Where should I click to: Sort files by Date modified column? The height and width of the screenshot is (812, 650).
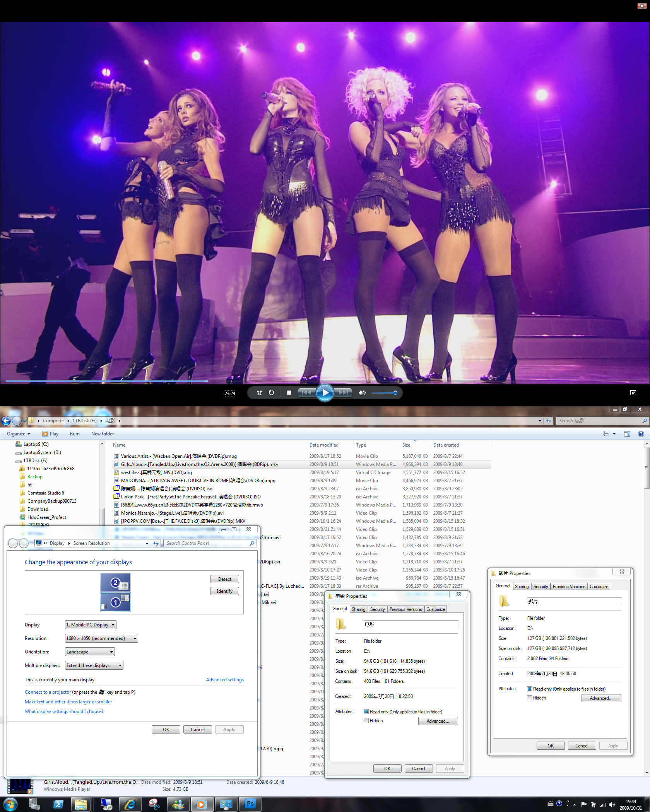click(x=330, y=445)
